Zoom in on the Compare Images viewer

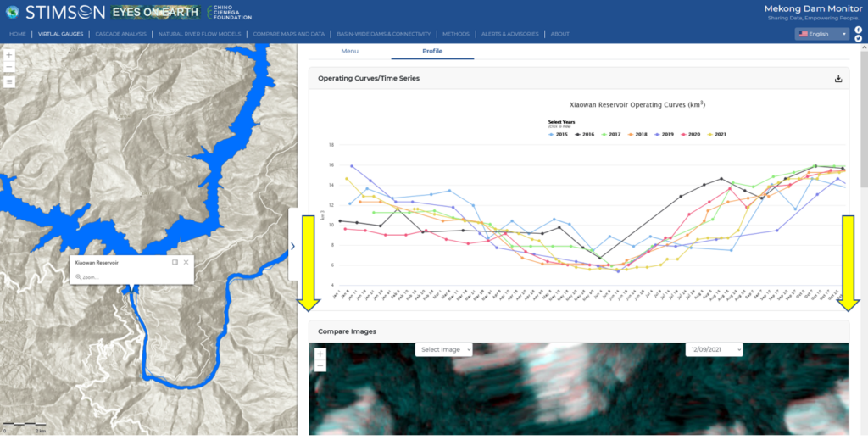point(320,354)
